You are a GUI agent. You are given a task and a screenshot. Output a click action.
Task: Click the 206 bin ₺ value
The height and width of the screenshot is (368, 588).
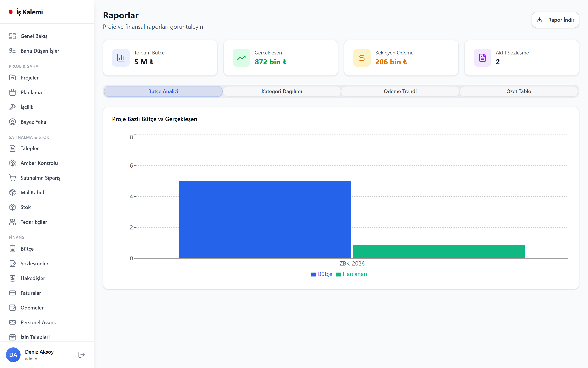(391, 62)
